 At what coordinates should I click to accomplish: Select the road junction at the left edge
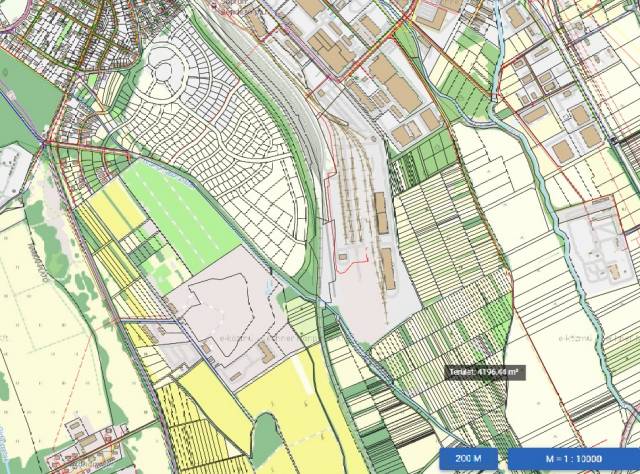(x=45, y=143)
